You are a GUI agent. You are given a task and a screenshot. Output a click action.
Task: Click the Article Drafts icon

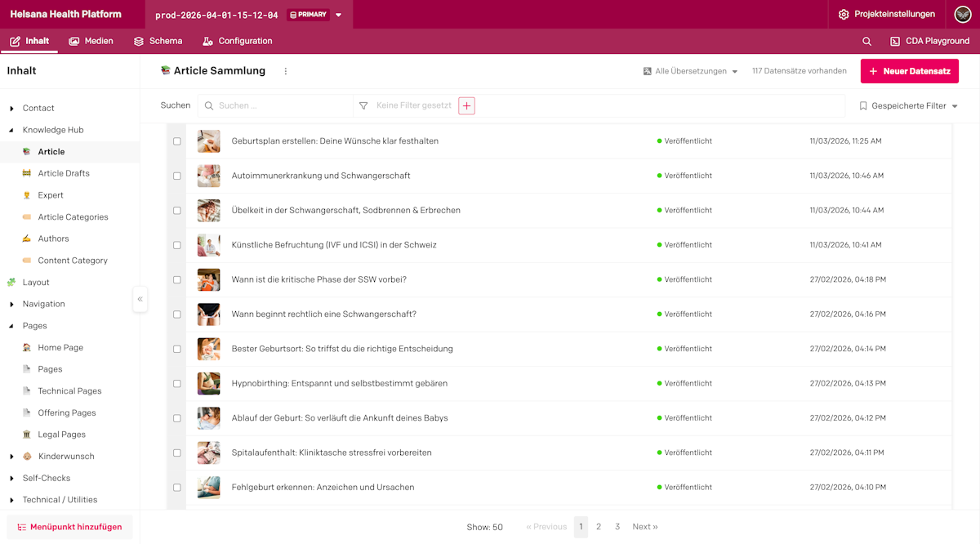point(27,173)
